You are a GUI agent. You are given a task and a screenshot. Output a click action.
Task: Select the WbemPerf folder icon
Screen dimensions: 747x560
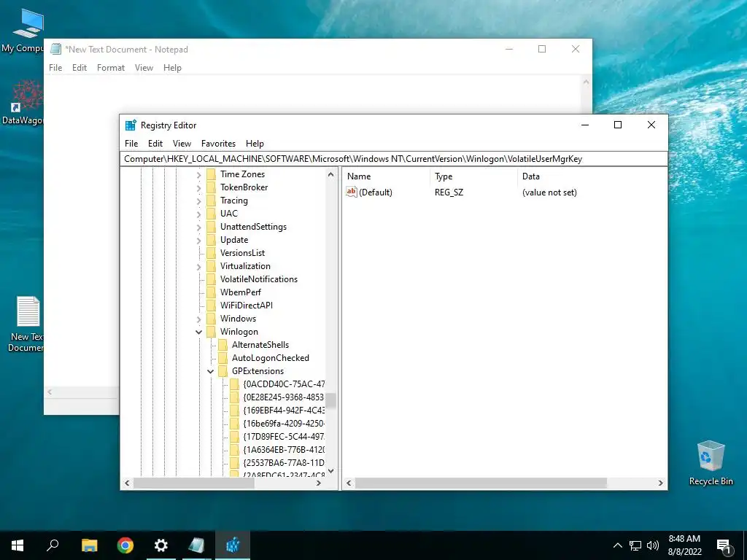(211, 292)
